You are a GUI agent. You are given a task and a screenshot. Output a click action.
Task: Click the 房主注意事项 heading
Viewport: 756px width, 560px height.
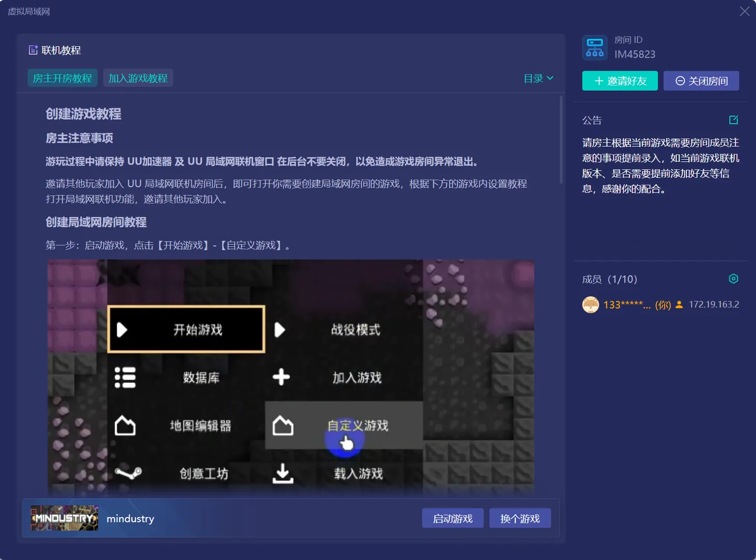click(79, 138)
